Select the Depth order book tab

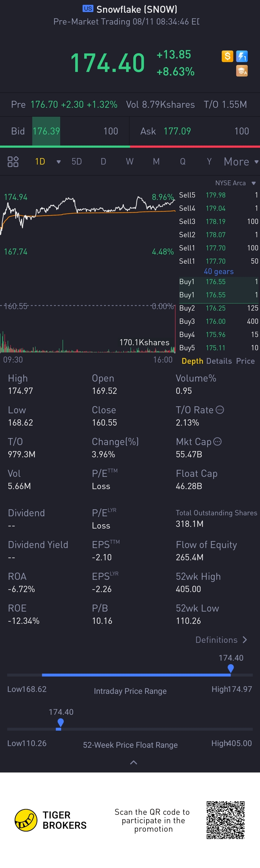192,361
